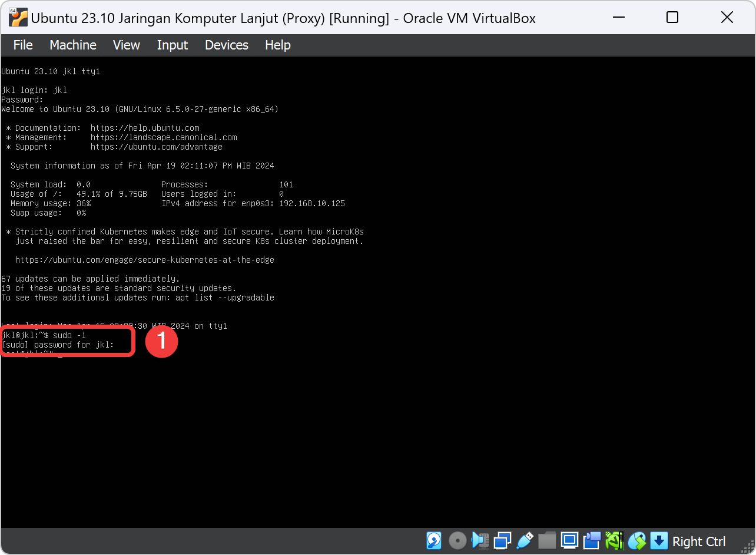Open the View menu
Image resolution: width=756 pixels, height=555 pixels.
(127, 45)
